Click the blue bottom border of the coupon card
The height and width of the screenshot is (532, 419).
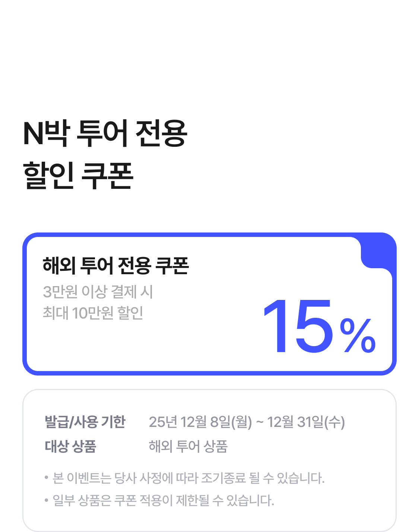pyautogui.click(x=209, y=373)
